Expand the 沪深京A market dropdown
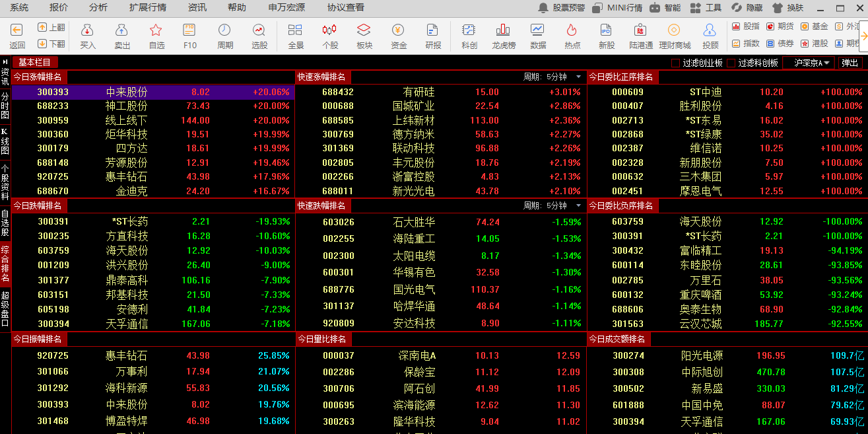Screen dimensions: 868x434 pos(809,63)
